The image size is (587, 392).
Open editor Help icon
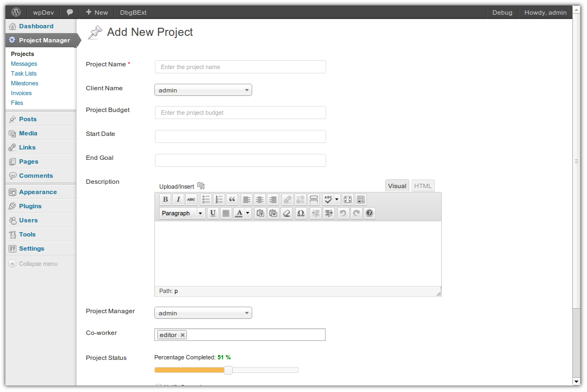(x=370, y=214)
